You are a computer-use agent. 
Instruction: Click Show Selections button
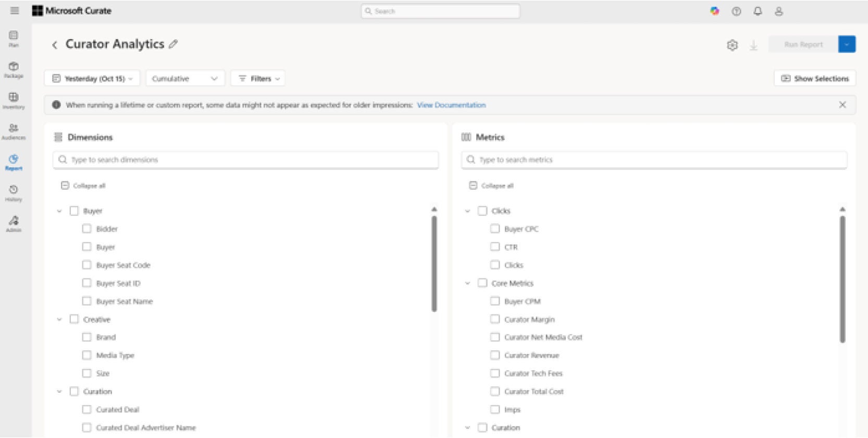(x=815, y=79)
